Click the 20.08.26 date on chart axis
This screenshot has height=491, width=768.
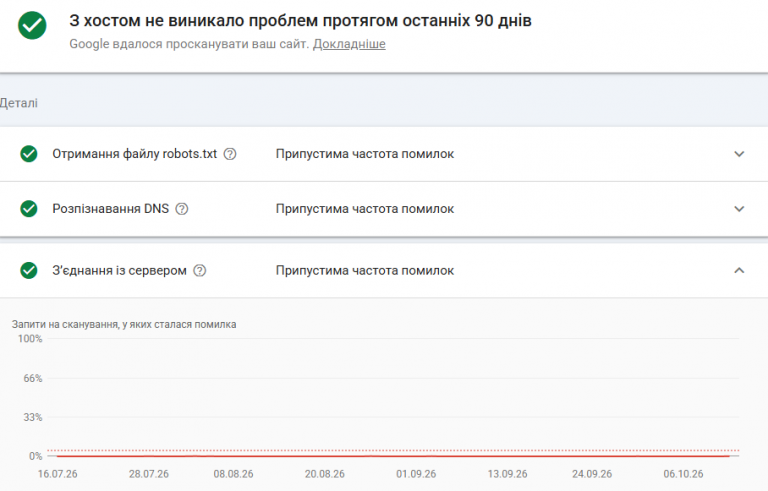coord(325,474)
